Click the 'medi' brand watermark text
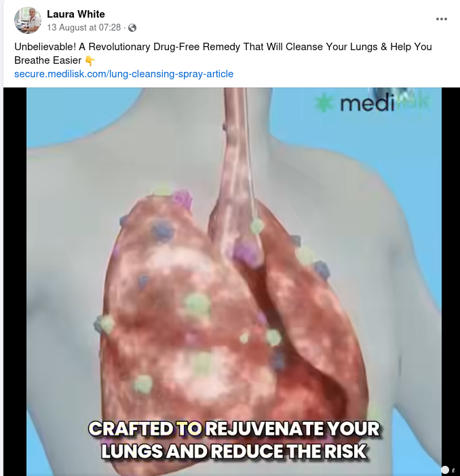This screenshot has width=460, height=476. [367, 104]
